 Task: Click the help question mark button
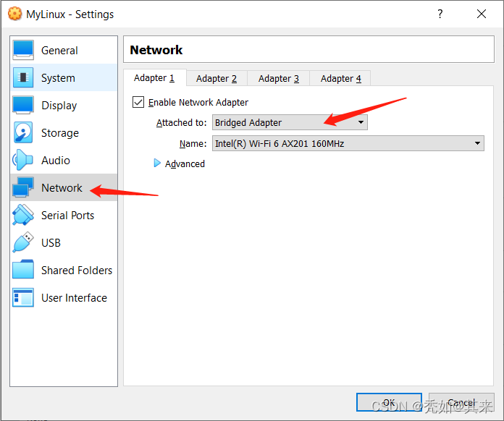[x=440, y=14]
